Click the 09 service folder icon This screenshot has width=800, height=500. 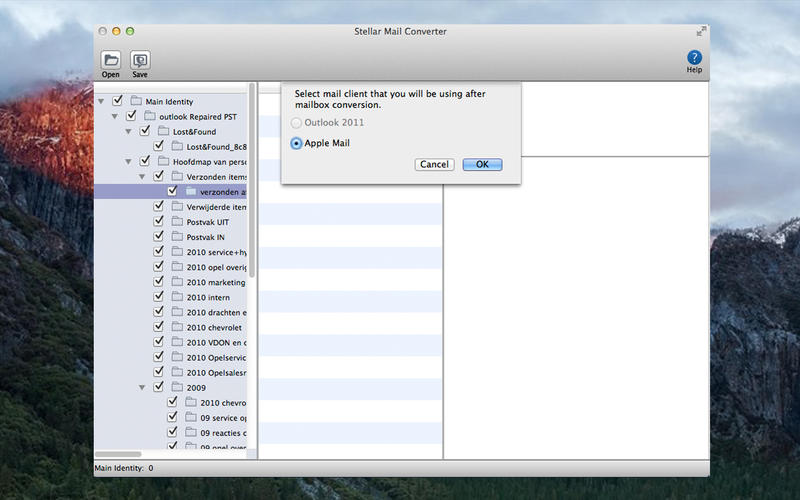[191, 417]
